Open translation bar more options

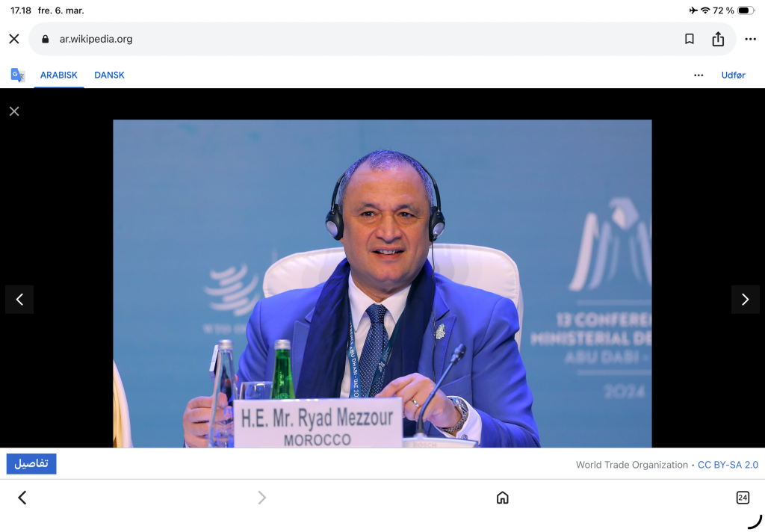tap(699, 75)
